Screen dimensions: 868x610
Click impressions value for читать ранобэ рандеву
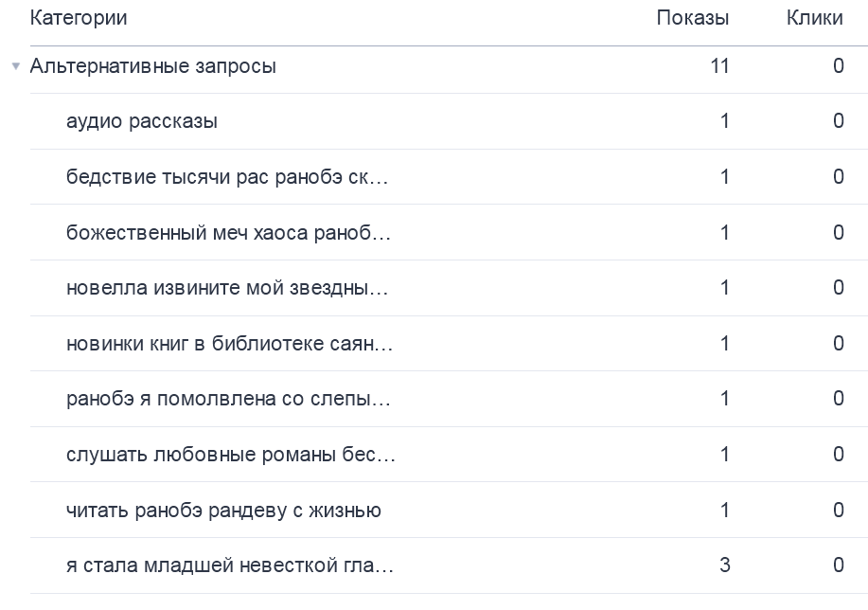(x=725, y=511)
